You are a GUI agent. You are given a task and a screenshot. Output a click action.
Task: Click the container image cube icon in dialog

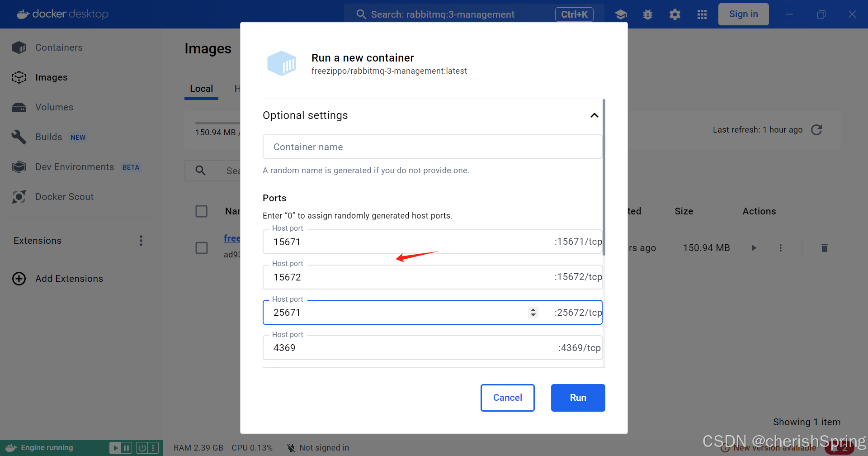point(282,63)
